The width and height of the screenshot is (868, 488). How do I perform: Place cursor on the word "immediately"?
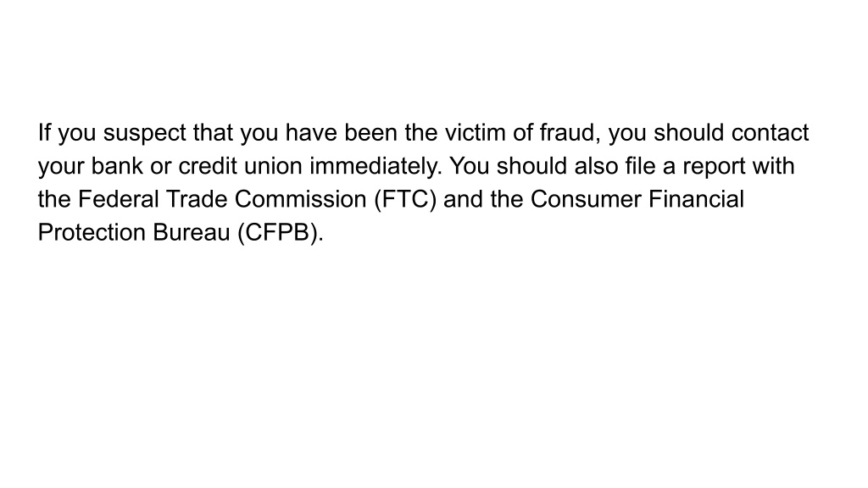click(x=376, y=167)
